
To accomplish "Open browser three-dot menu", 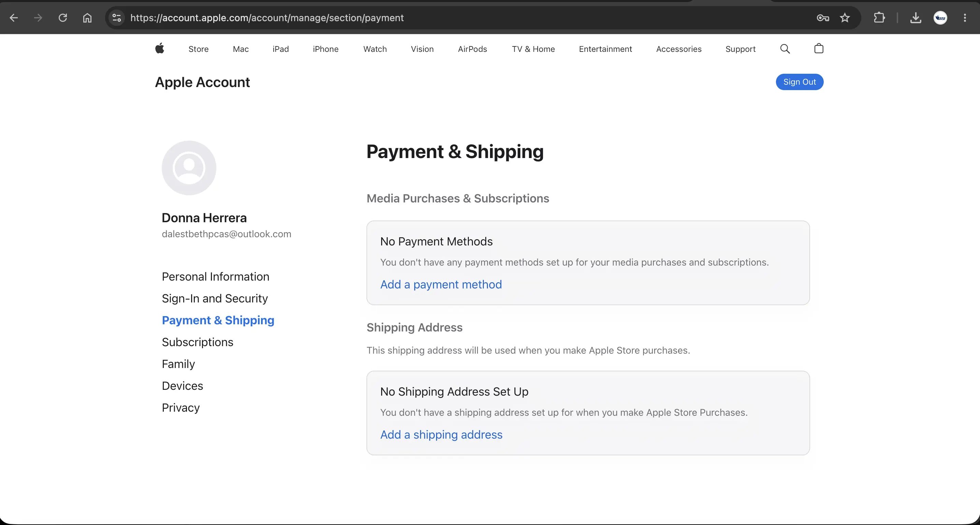I will pos(965,18).
